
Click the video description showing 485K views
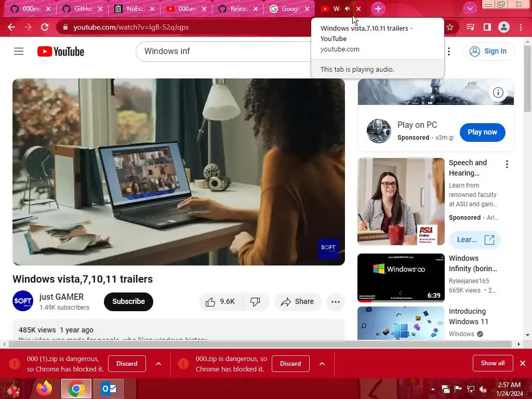(179, 330)
